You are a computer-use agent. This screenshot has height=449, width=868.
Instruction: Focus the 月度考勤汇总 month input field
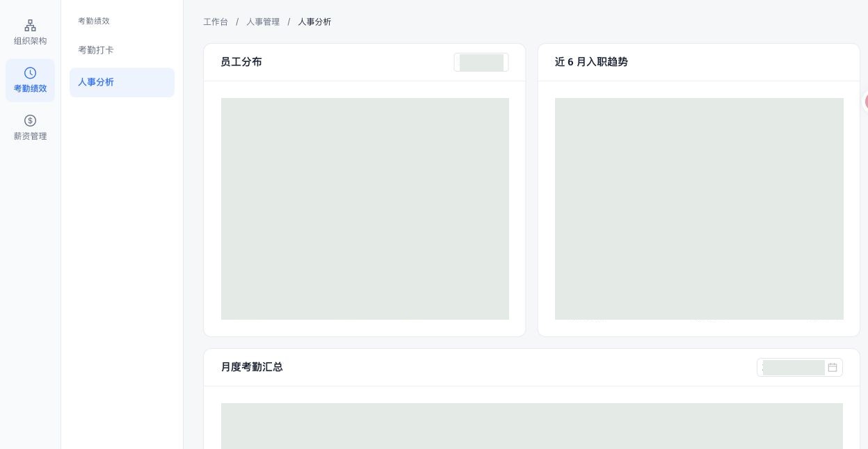(800, 368)
